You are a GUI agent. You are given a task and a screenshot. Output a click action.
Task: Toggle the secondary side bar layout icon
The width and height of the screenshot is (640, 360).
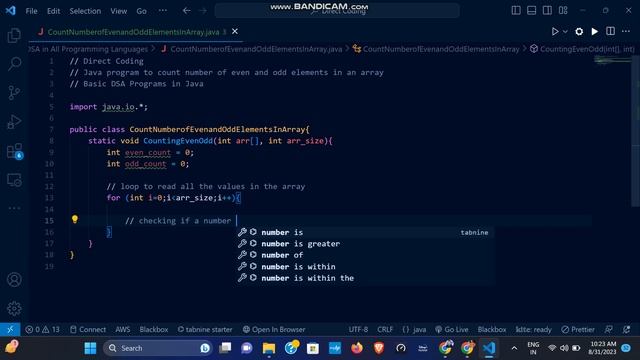click(x=547, y=11)
